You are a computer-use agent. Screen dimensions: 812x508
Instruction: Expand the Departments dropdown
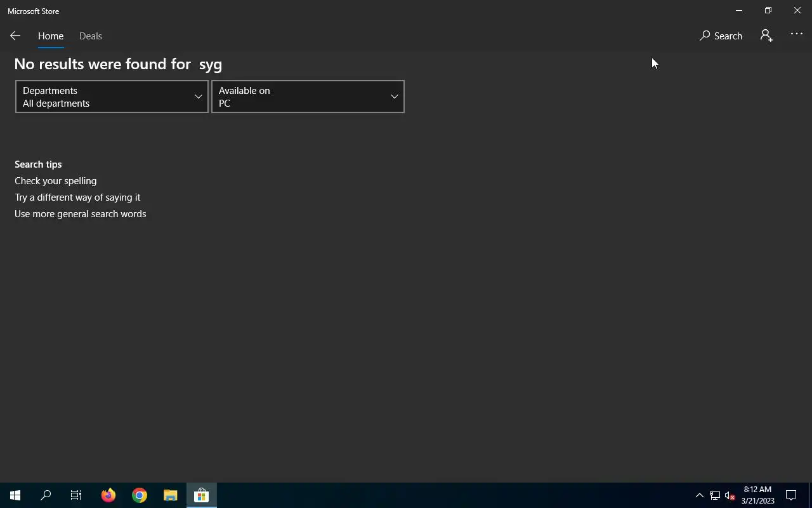[x=112, y=97]
